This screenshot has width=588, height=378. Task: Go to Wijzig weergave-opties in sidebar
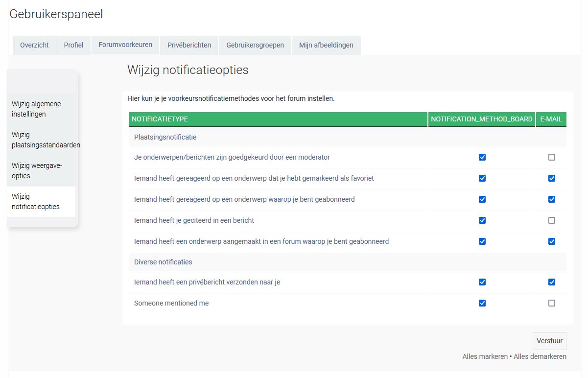pyautogui.click(x=37, y=170)
